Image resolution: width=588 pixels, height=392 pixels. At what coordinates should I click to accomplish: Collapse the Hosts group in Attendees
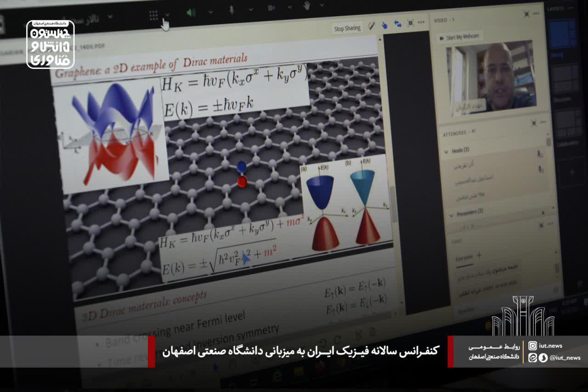(x=446, y=151)
